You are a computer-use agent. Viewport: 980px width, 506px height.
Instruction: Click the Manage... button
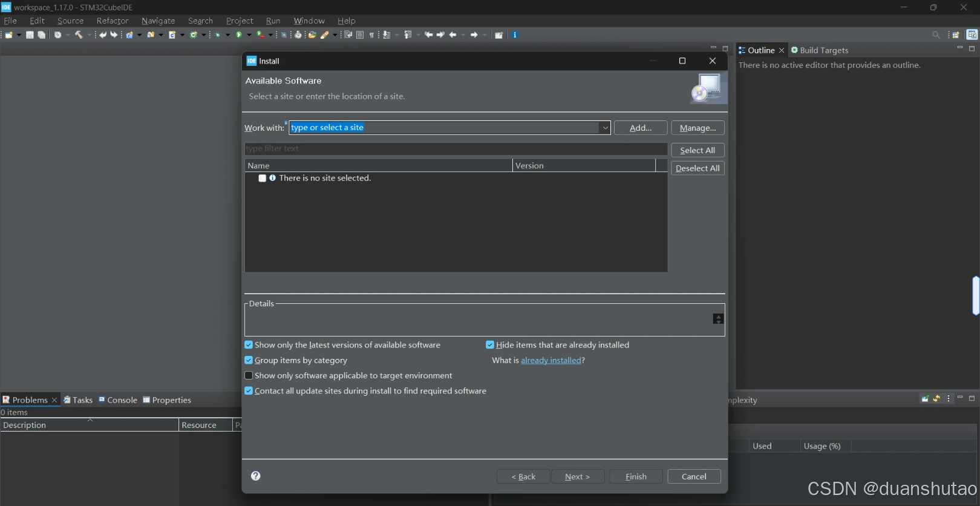coord(697,128)
